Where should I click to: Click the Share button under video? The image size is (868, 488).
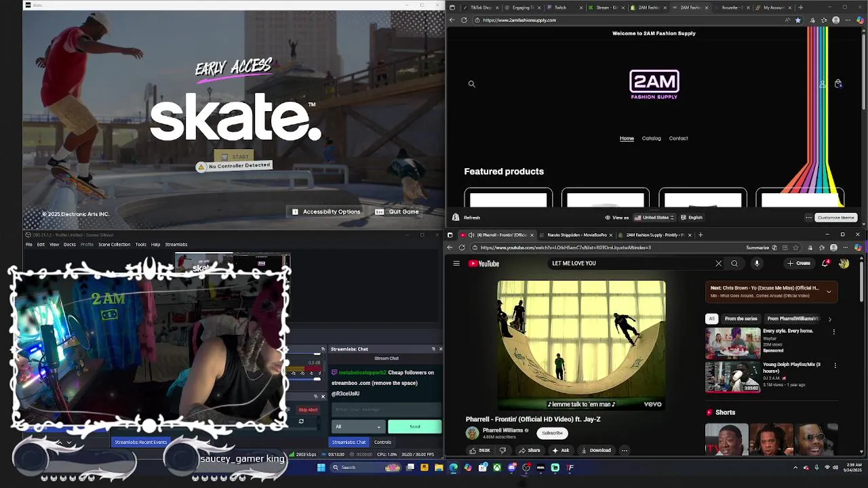[530, 451]
